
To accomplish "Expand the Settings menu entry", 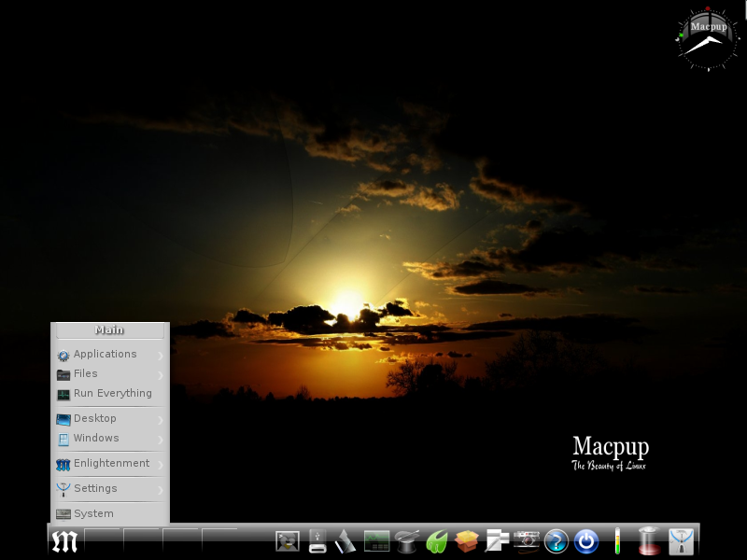I will [110, 488].
